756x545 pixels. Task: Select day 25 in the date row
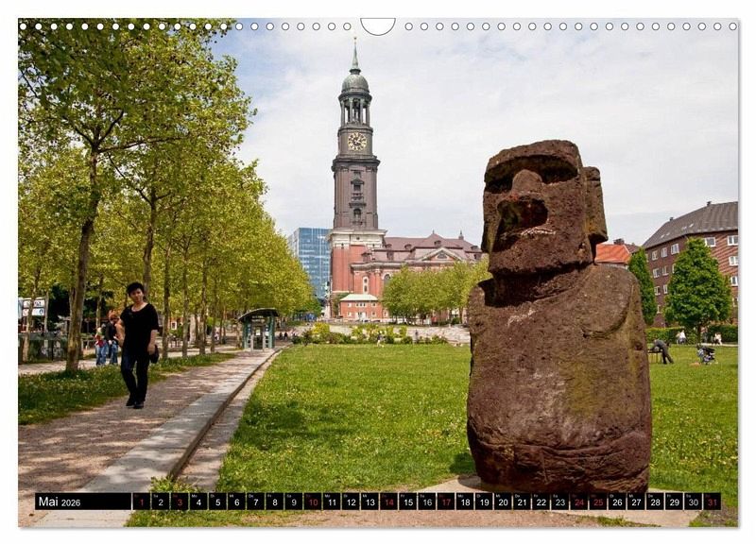point(597,502)
